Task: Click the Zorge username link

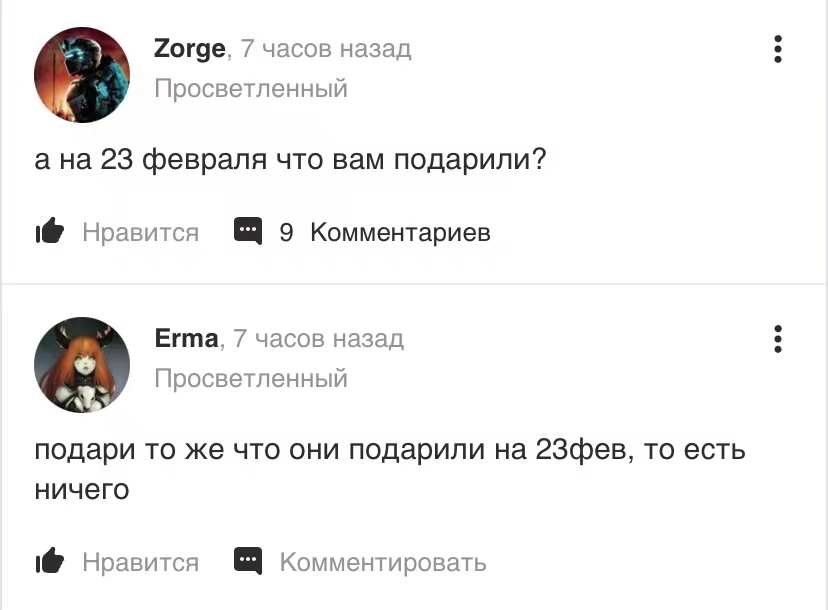Action: pos(190,49)
